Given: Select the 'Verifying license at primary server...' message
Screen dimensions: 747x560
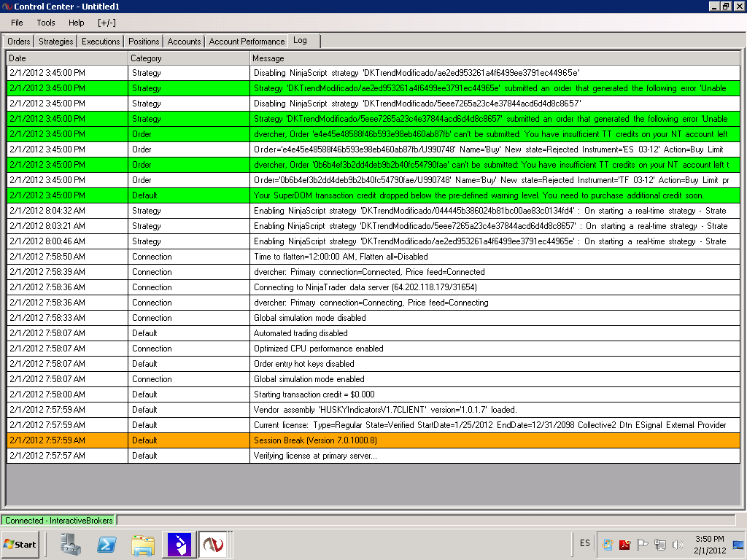Looking at the screenshot, I should point(495,456).
